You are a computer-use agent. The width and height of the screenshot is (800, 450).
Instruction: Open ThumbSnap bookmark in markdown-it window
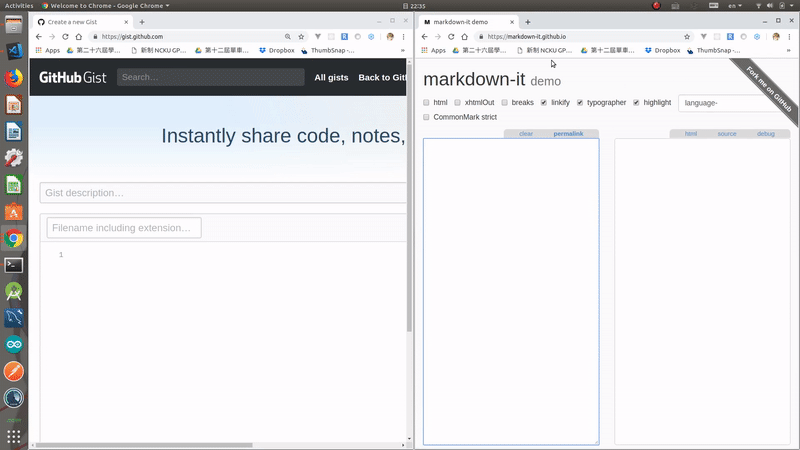click(x=713, y=51)
